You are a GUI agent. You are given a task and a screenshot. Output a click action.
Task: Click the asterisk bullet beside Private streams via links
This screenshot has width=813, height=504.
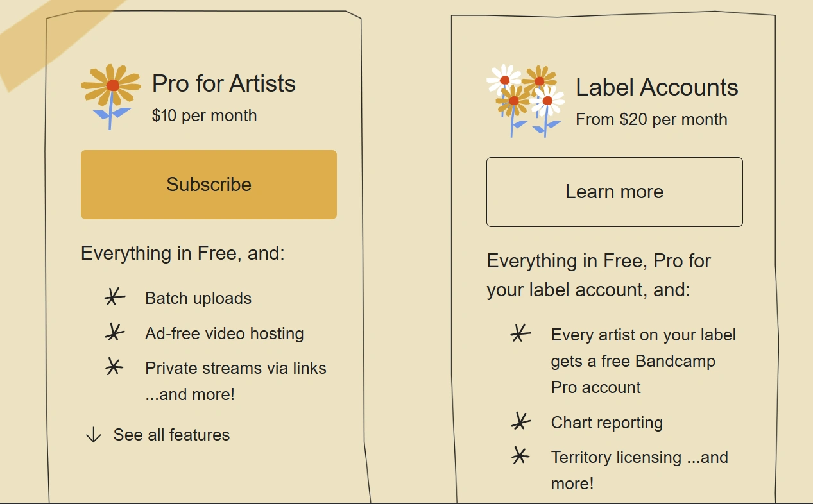tap(114, 367)
